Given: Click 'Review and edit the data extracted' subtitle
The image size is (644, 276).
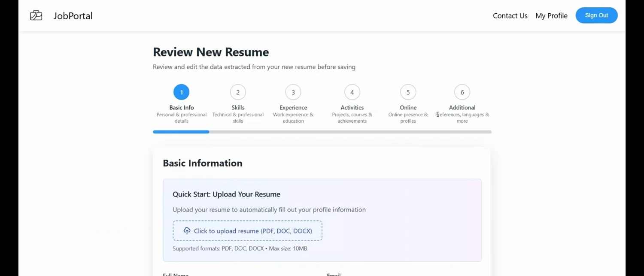Looking at the screenshot, I should 254,67.
